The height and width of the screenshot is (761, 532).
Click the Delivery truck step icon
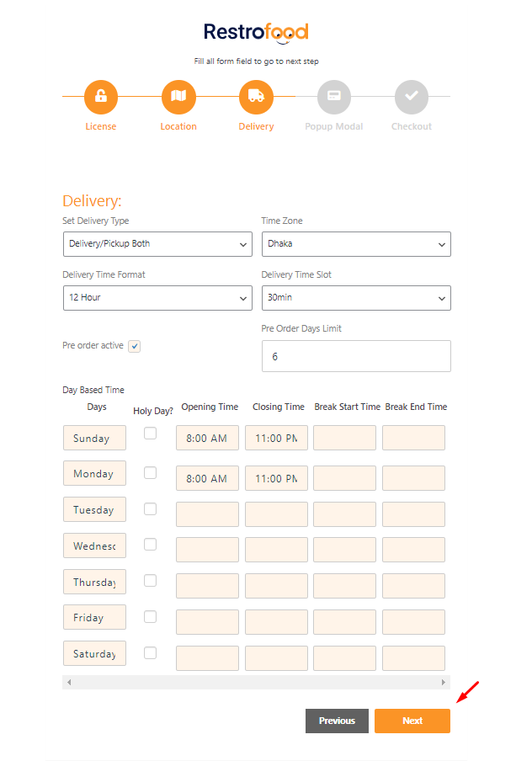256,97
